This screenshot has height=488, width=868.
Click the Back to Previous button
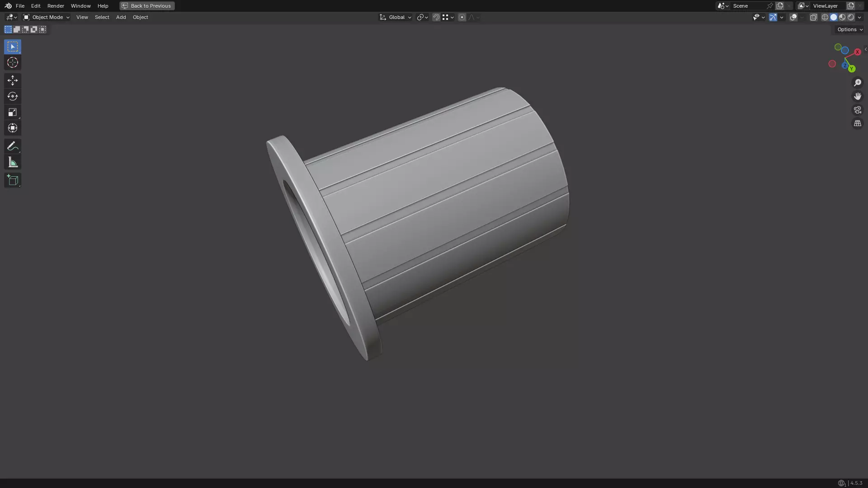pyautogui.click(x=147, y=6)
